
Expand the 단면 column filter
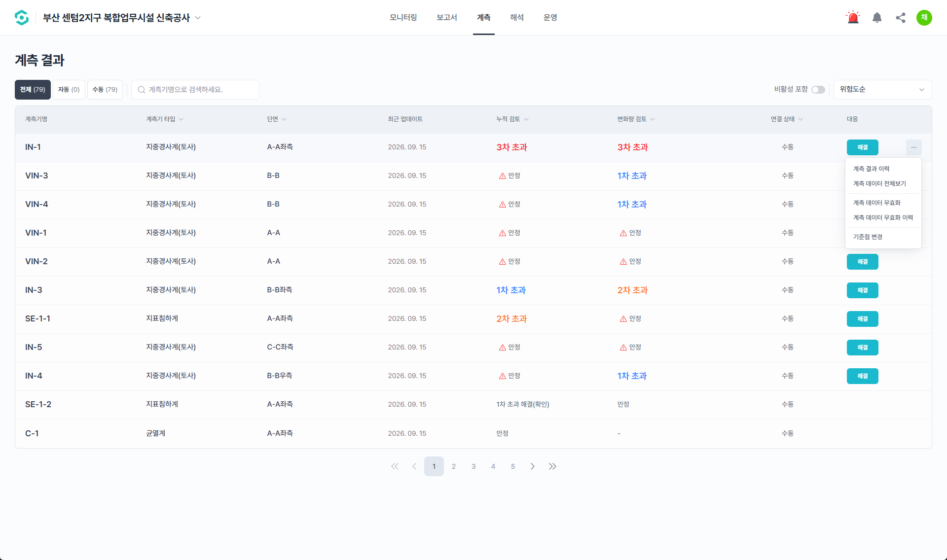click(284, 119)
